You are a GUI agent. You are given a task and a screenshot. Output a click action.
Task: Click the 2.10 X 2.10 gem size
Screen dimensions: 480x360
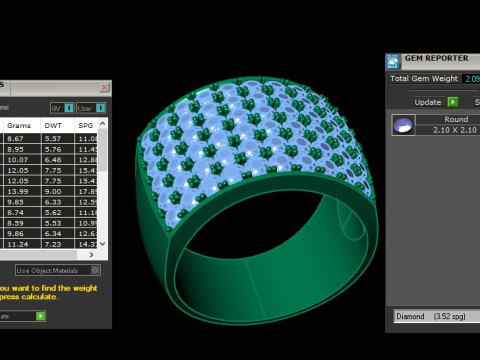click(x=448, y=130)
